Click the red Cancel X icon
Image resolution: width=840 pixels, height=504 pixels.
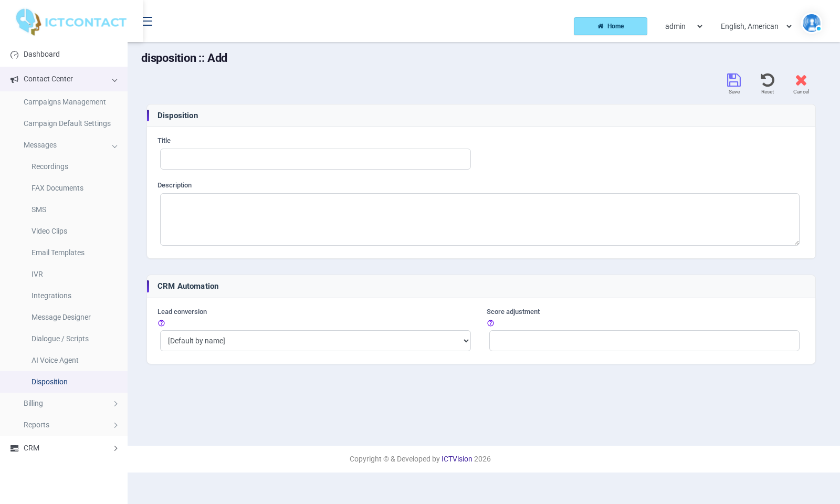tap(801, 80)
